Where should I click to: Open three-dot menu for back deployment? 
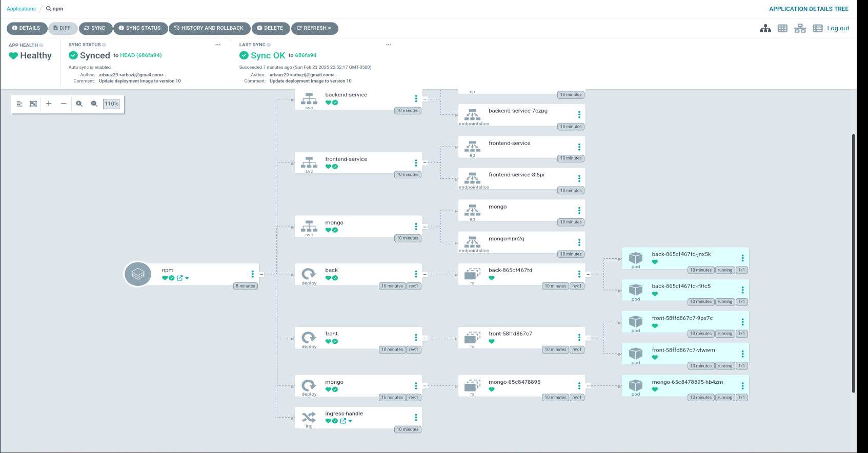click(x=416, y=274)
